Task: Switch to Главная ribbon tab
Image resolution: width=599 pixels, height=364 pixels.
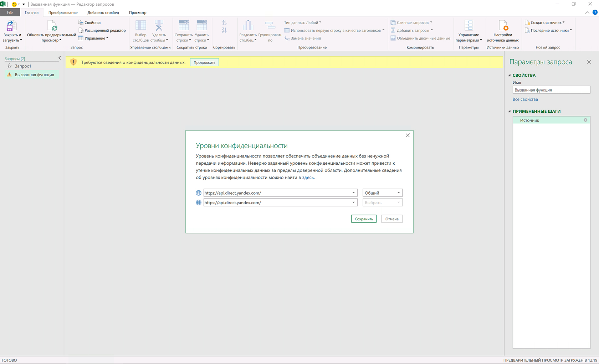Action: pyautogui.click(x=32, y=12)
